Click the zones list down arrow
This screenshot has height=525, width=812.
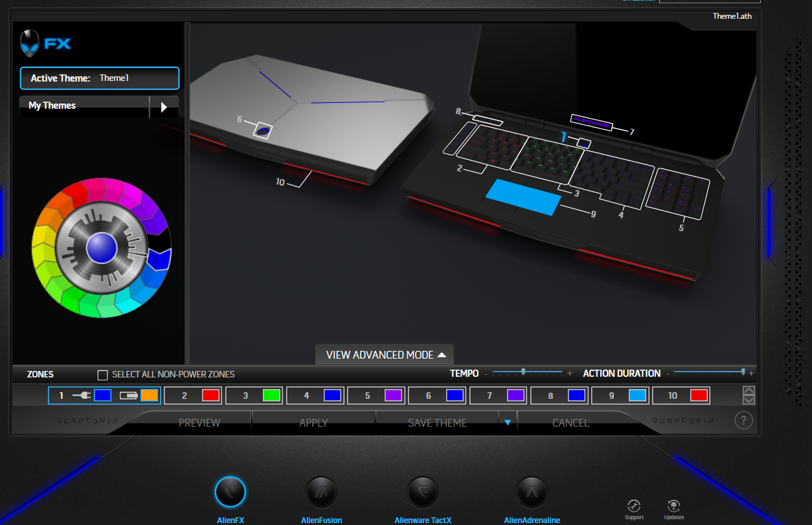pyautogui.click(x=749, y=399)
